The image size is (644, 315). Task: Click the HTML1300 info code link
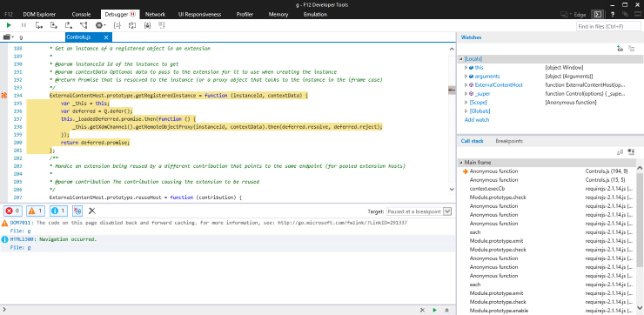coord(22,239)
